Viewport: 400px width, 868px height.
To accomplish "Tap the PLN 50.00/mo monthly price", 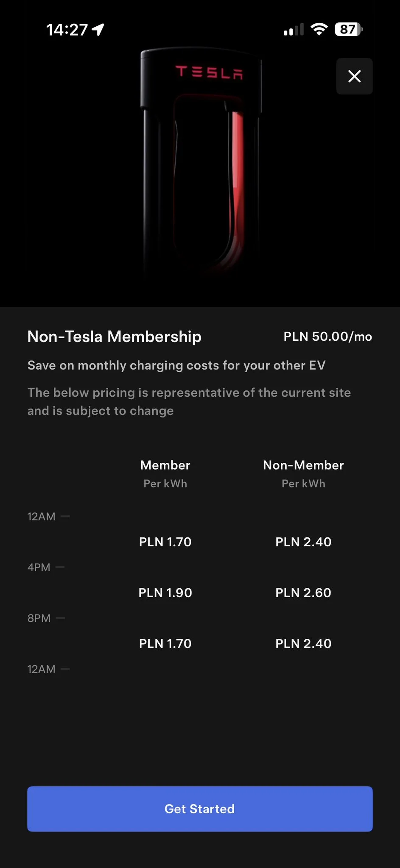I will point(327,337).
